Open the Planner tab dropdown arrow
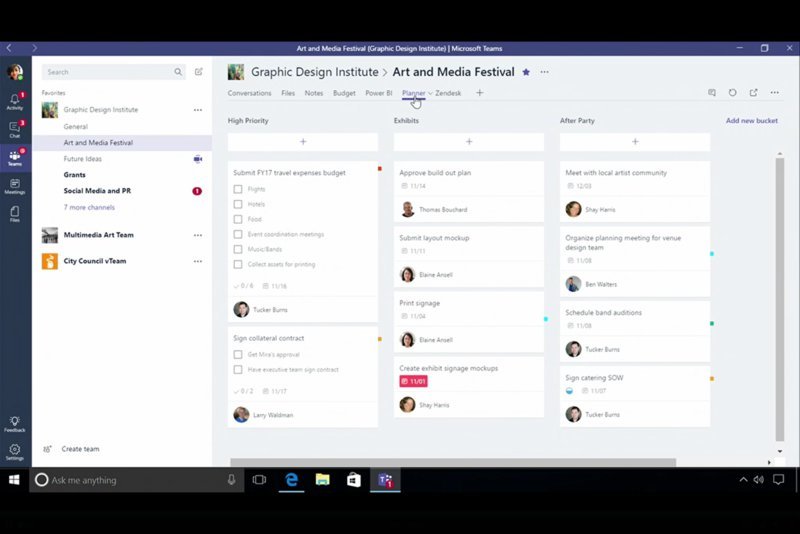This screenshot has width=800, height=534. 430,93
